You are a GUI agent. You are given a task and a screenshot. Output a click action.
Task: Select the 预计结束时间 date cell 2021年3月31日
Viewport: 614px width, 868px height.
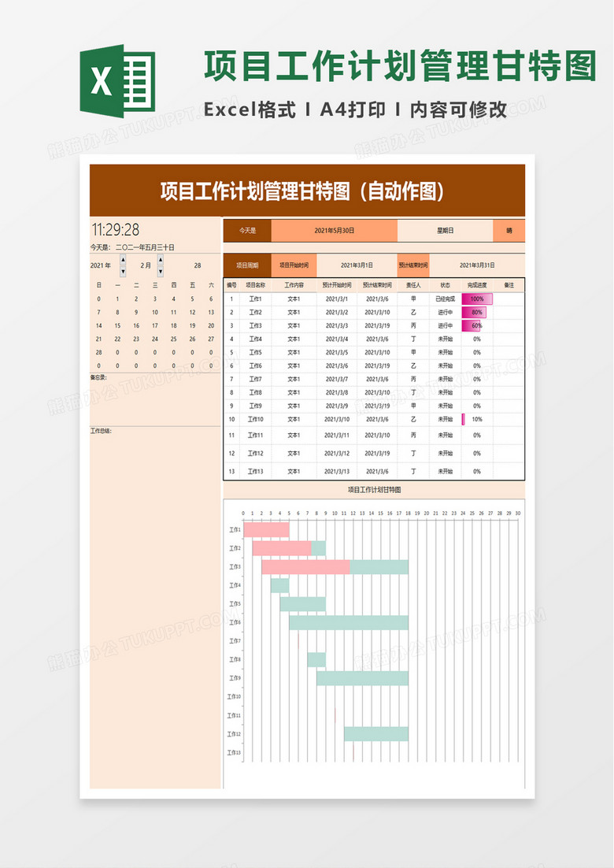[477, 265]
